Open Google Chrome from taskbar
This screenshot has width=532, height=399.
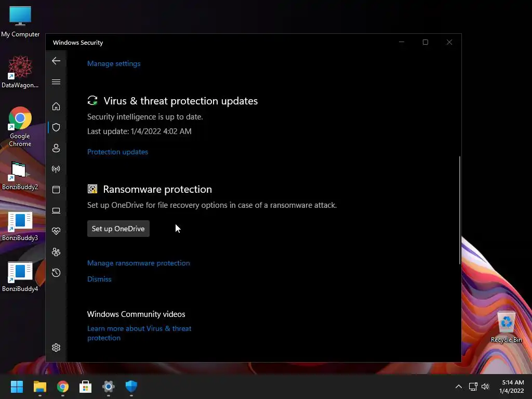[63, 387]
